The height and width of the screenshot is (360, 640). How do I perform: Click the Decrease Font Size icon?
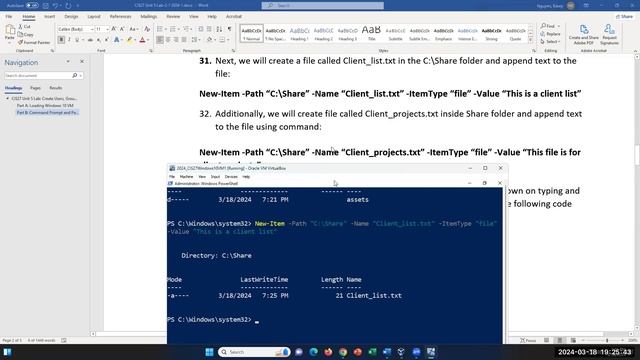[122, 29]
